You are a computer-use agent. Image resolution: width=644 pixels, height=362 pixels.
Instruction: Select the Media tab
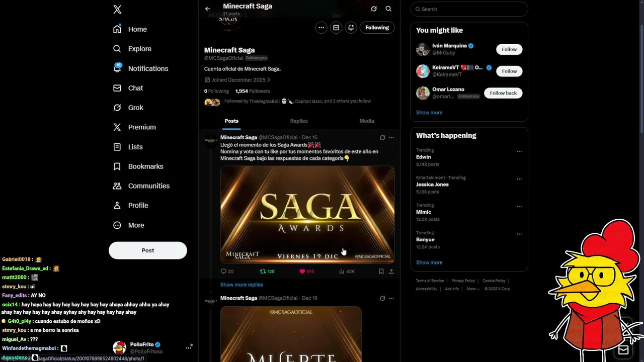click(366, 121)
